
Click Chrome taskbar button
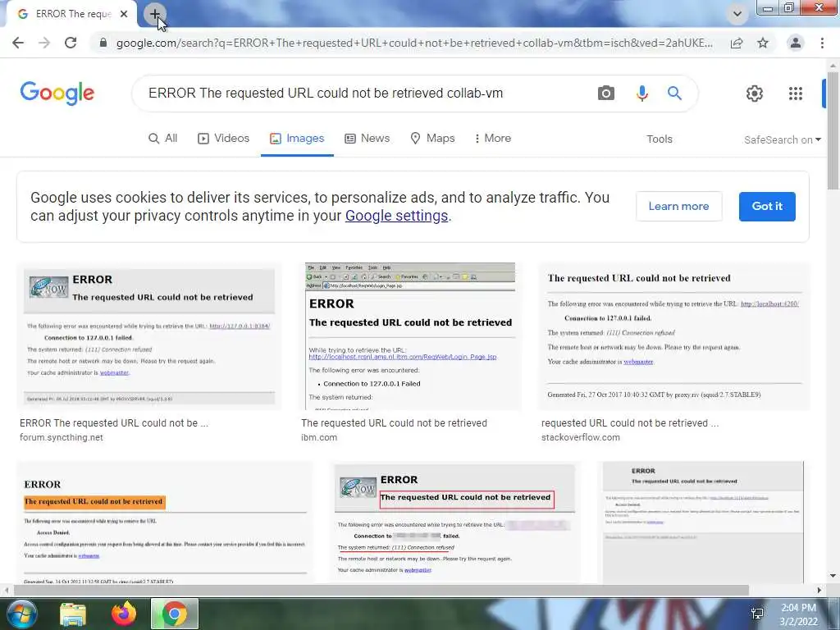coord(174,614)
